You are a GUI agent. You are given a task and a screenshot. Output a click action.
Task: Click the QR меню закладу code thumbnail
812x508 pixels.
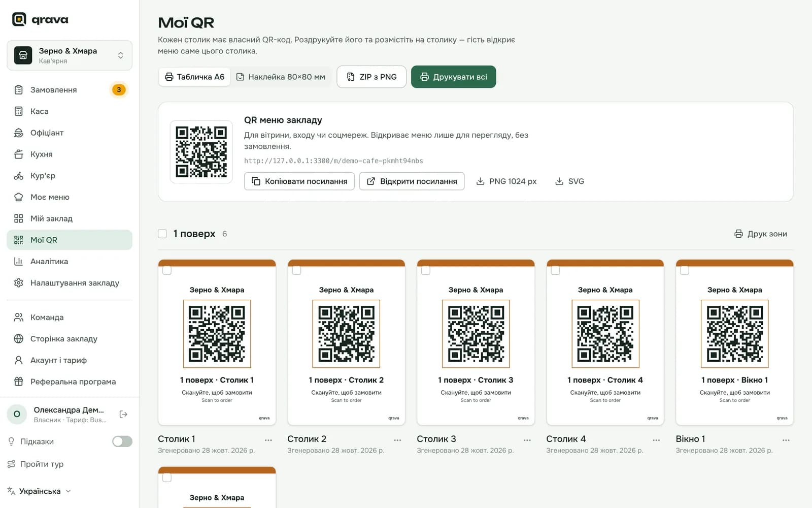(x=201, y=151)
